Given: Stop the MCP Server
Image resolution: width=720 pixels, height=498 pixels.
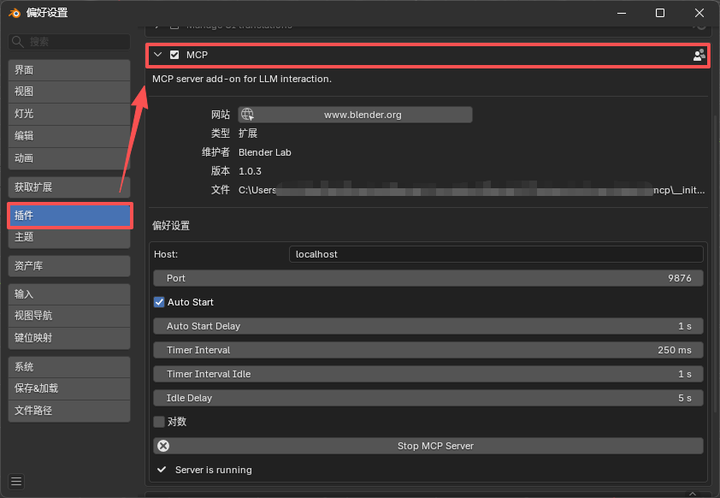Looking at the screenshot, I should click(428, 446).
